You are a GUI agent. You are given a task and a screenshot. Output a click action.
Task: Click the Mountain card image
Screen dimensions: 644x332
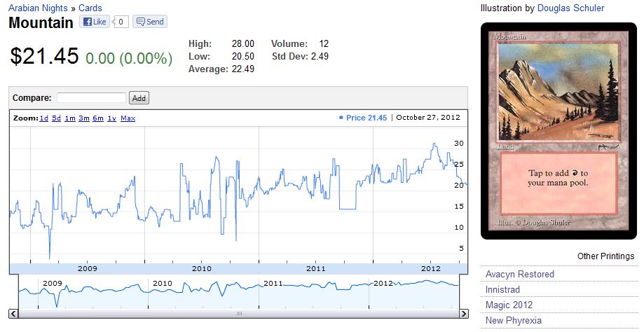click(557, 131)
